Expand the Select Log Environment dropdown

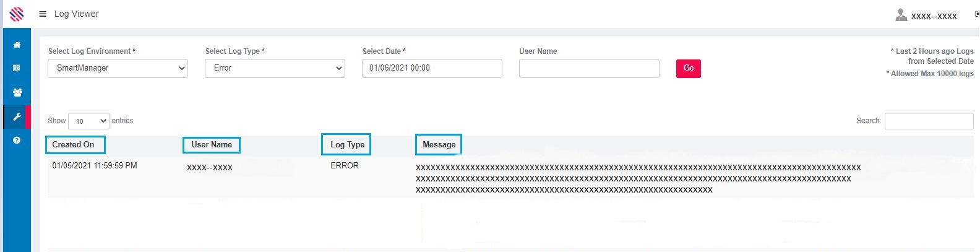point(118,68)
